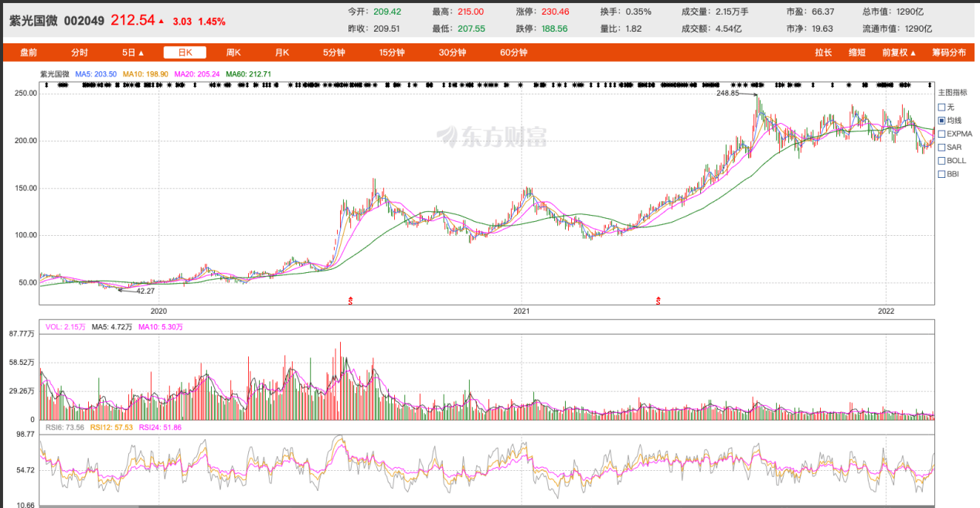Viewport: 980px width, 508px height.
Task: Click the first red dollar marker below the chart
Action: pos(352,300)
